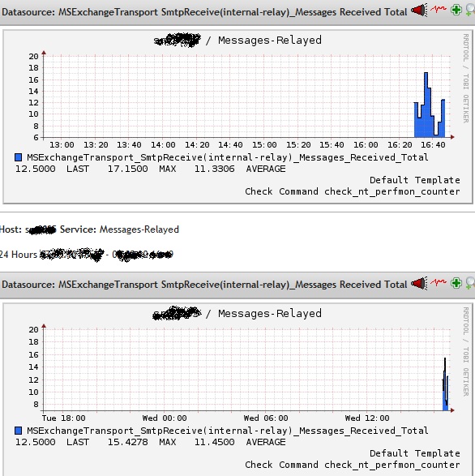
Task: Open the red megaphone alerts icon in the upper datasource header
Action: [x=419, y=10]
